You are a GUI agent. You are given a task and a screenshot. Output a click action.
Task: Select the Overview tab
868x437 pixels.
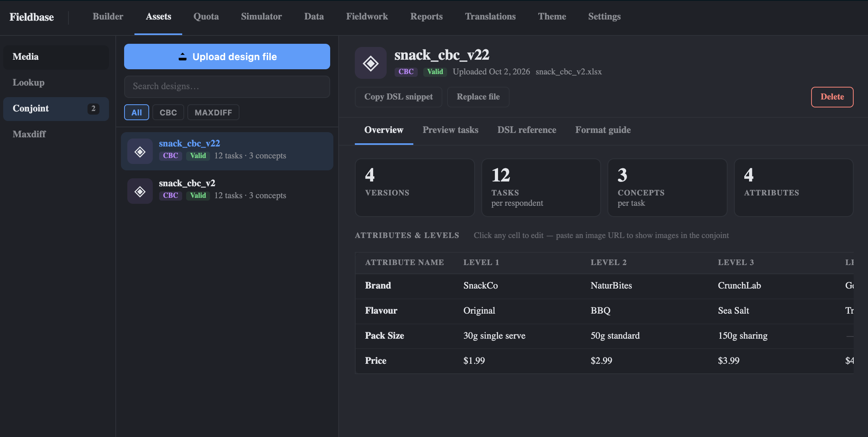[x=384, y=130]
